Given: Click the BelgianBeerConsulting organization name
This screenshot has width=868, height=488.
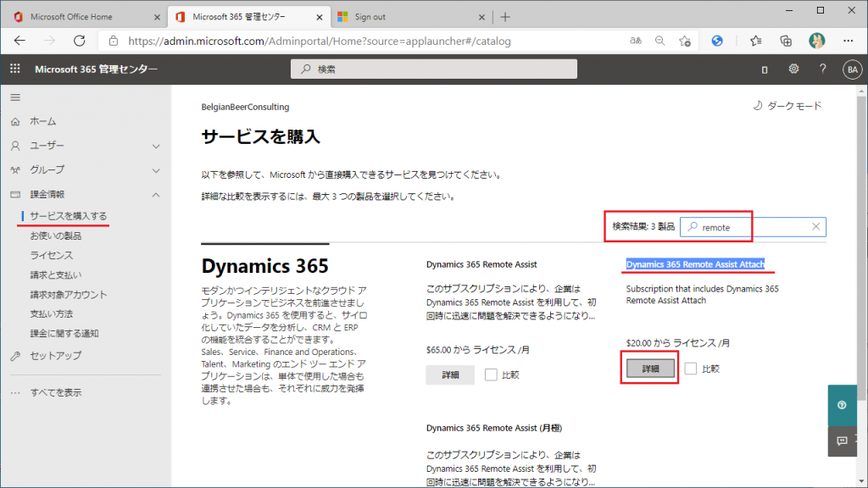Looking at the screenshot, I should [x=245, y=107].
